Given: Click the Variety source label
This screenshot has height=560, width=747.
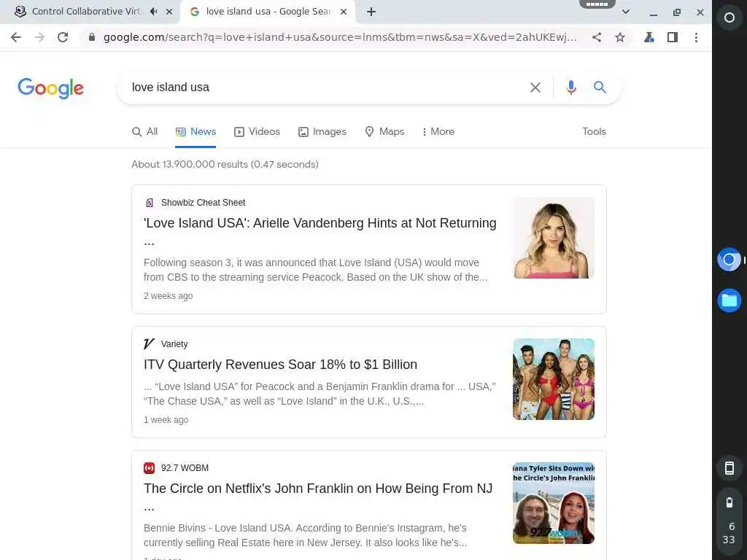Looking at the screenshot, I should (174, 344).
